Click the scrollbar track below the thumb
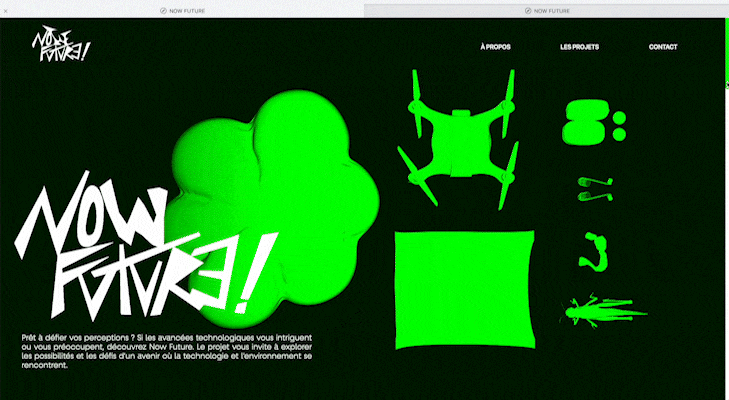729x400 pixels. [x=726, y=250]
